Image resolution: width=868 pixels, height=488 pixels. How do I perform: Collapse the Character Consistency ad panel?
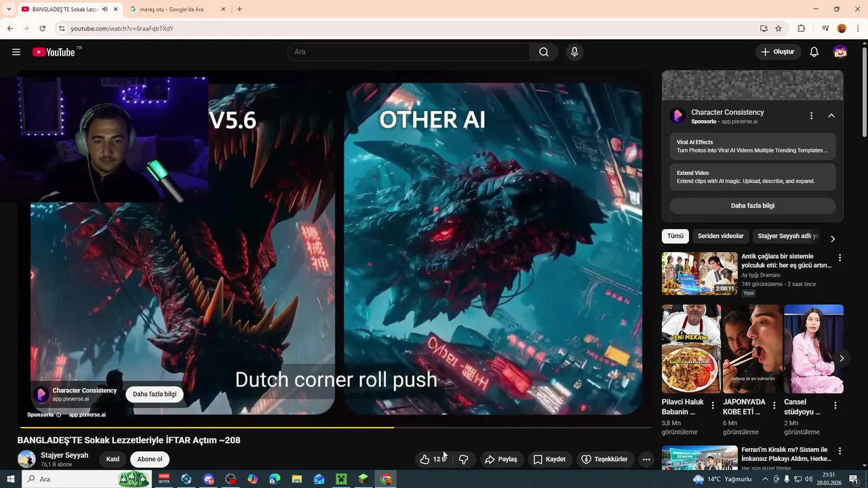[831, 116]
